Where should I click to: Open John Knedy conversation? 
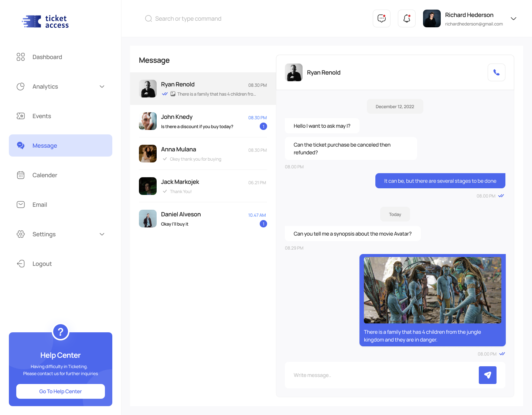(x=203, y=121)
